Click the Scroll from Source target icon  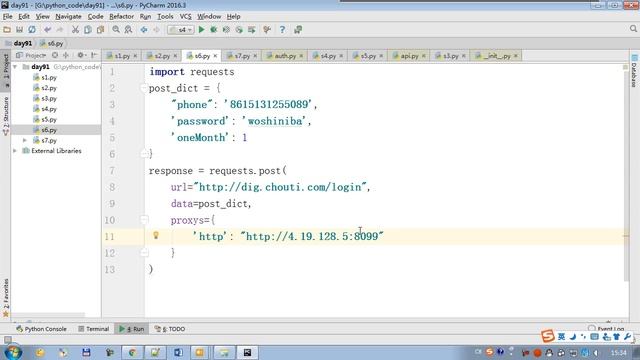pyautogui.click(x=55, y=55)
